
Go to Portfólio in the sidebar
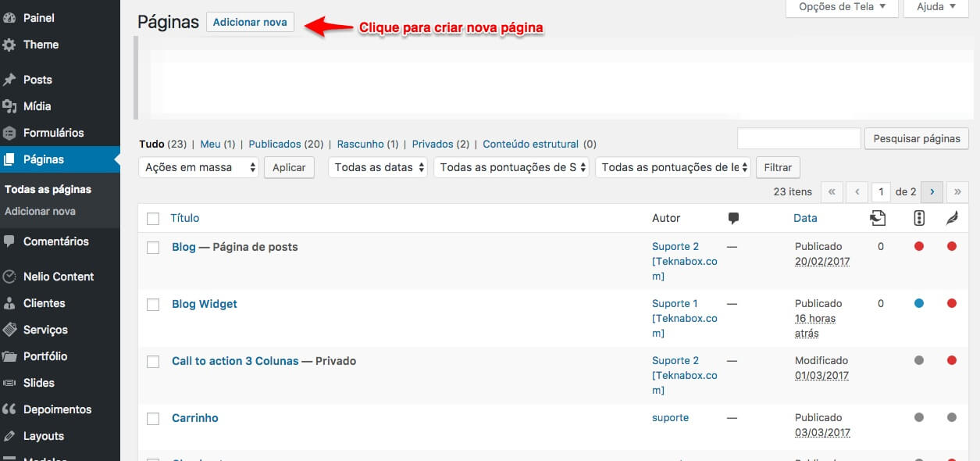point(45,356)
